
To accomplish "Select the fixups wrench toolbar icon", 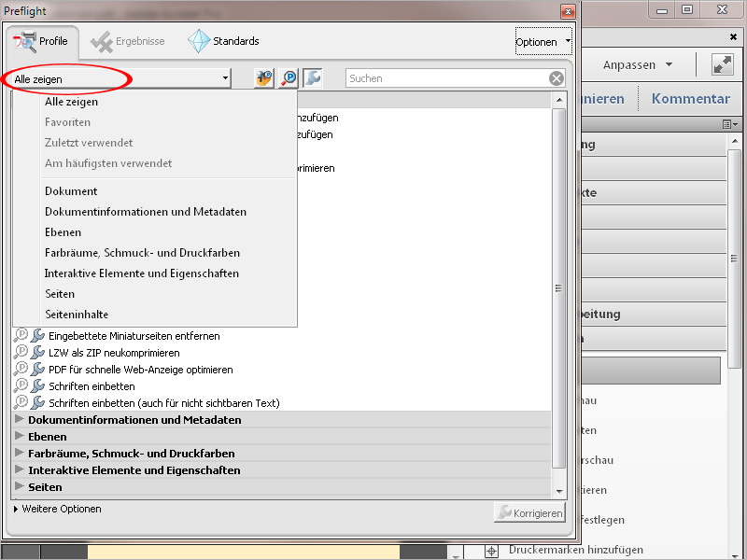I will pyautogui.click(x=312, y=78).
